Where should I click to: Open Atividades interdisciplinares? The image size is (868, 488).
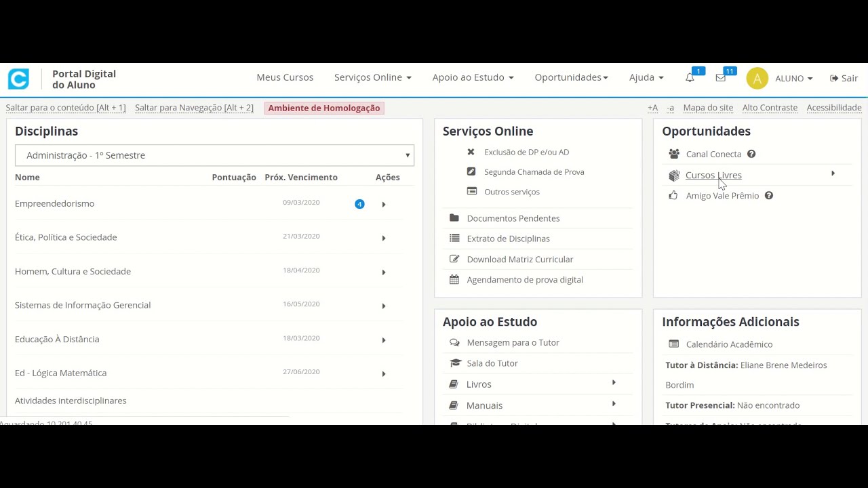click(x=71, y=401)
